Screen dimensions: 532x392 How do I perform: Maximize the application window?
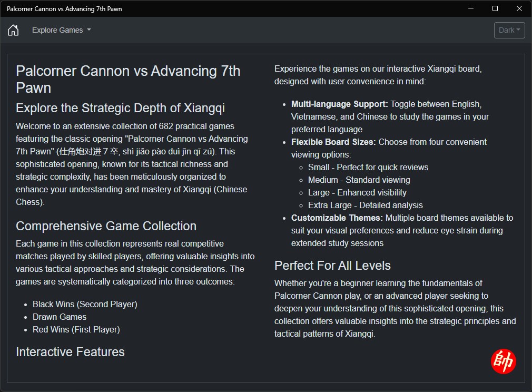tap(495, 8)
